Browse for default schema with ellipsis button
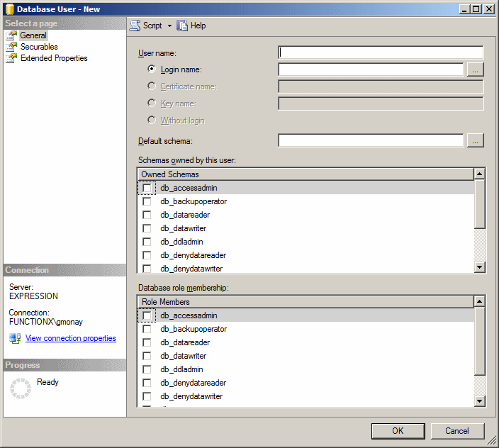This screenshot has width=499, height=448. 475,140
